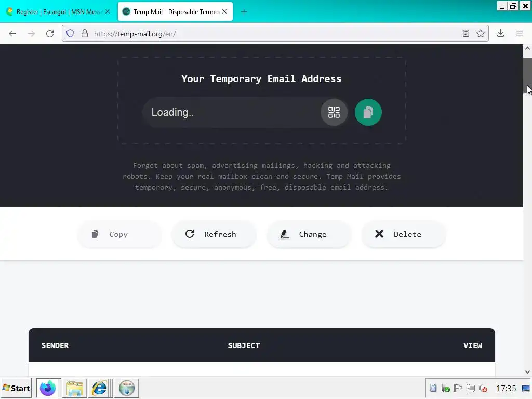This screenshot has width=532, height=399.
Task: Click the SUBJECT column header
Action: pos(244,345)
